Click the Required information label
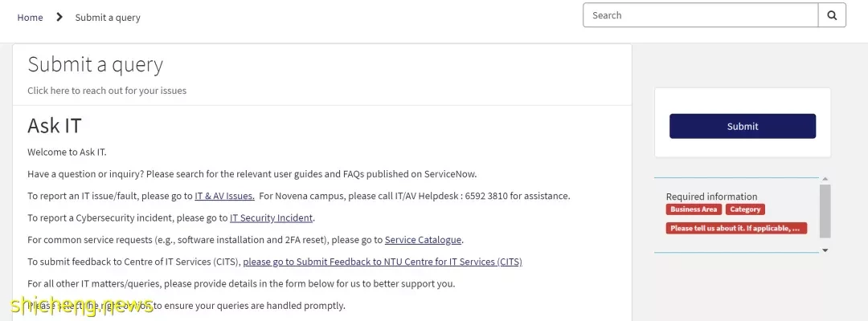Viewport: 868px width, 321px height. click(x=711, y=196)
